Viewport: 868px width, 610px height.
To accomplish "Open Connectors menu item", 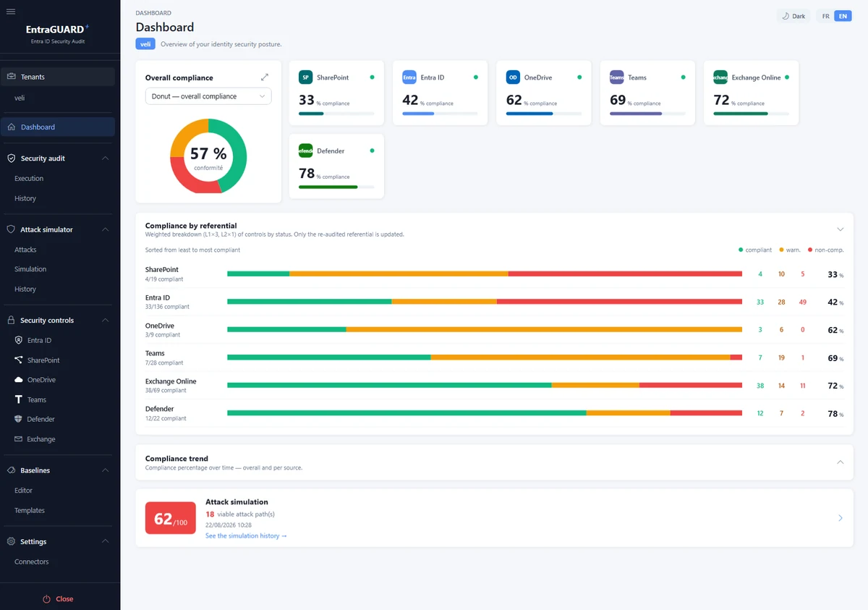I will coord(32,562).
